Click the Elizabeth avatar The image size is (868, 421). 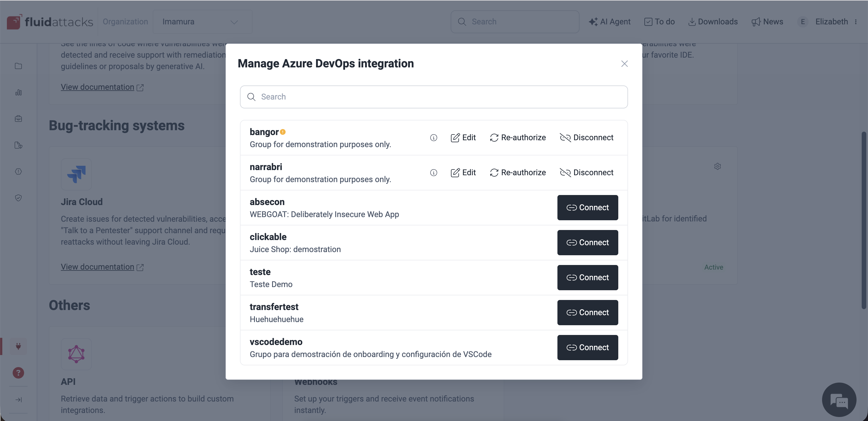803,22
